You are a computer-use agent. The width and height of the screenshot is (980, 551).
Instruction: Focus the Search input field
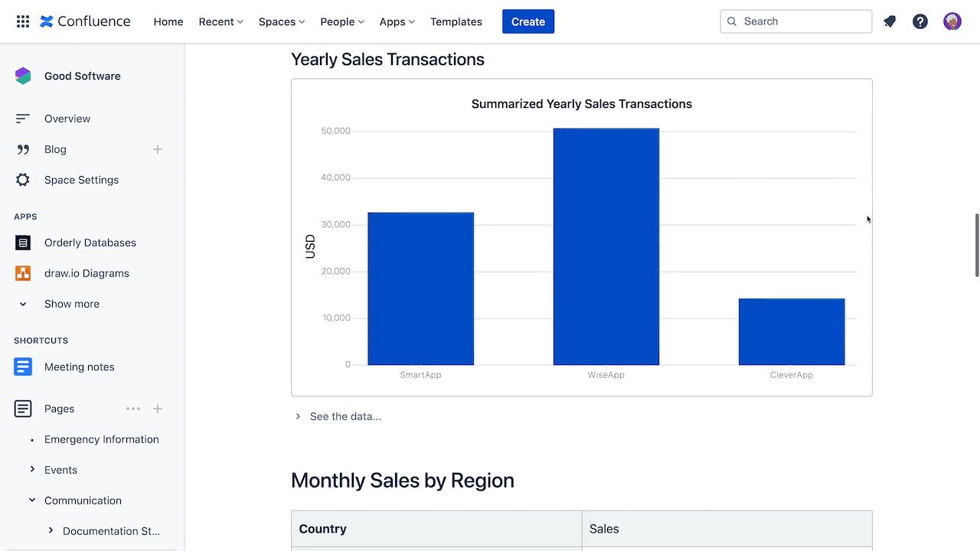click(796, 21)
